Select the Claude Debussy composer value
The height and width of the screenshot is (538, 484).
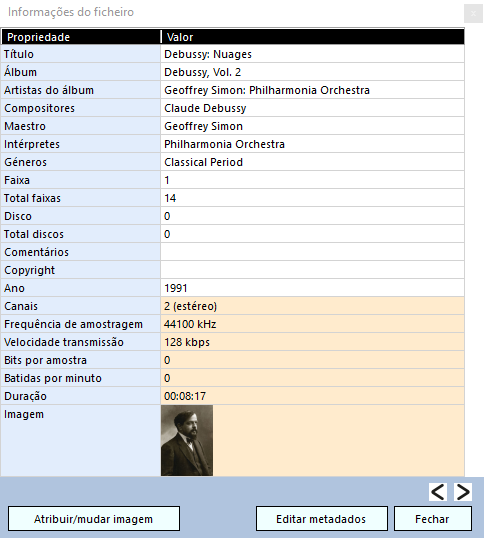[x=205, y=108]
